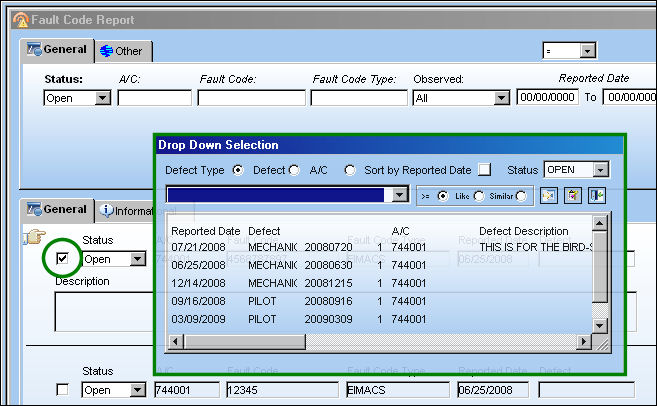Switch to the lower General tab
Viewport: 657px width, 406px height.
57,209
